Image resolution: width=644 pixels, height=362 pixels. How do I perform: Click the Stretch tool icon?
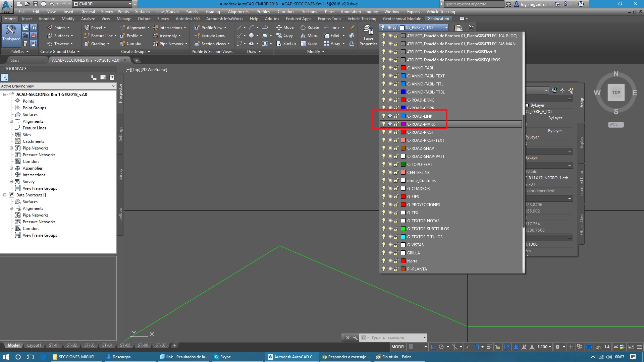click(279, 44)
